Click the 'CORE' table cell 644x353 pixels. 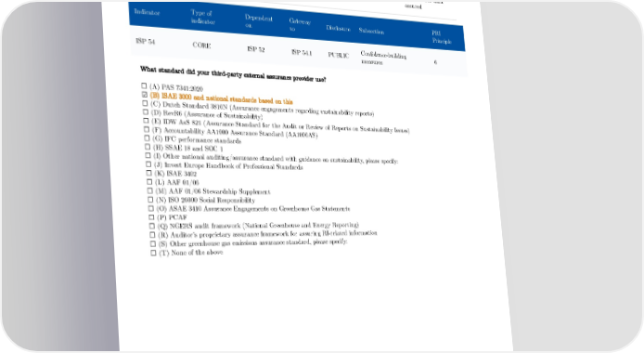coord(201,46)
